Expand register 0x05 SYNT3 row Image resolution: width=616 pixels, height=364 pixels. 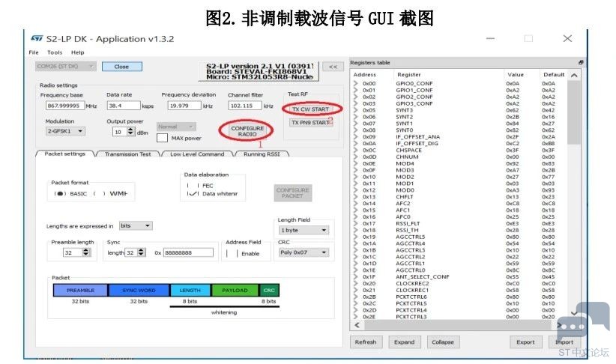[355, 110]
